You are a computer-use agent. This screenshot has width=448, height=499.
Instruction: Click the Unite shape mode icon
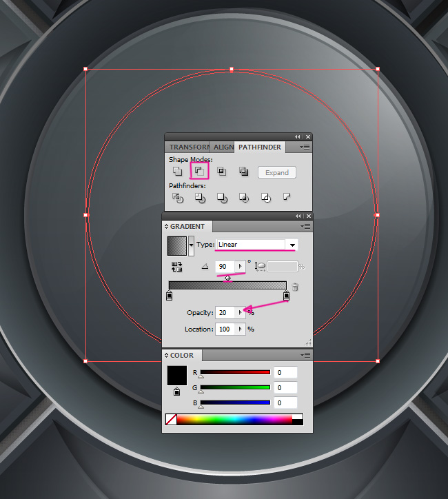click(x=178, y=172)
